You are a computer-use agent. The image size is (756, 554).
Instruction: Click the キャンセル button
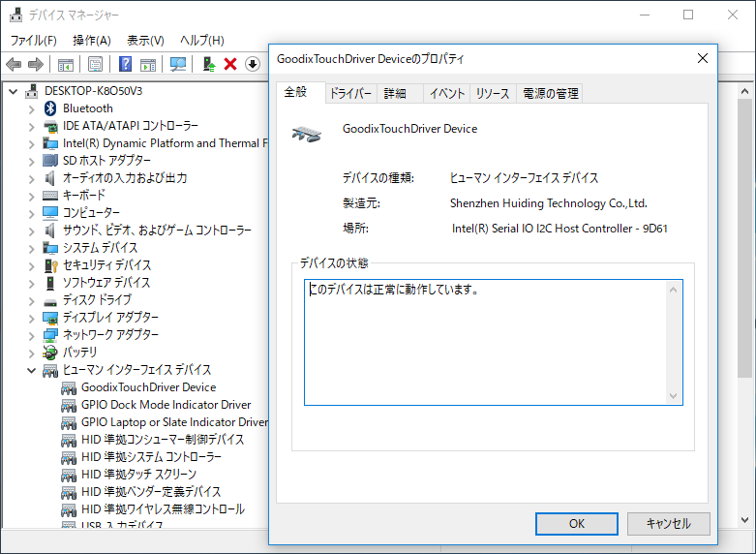click(x=668, y=524)
